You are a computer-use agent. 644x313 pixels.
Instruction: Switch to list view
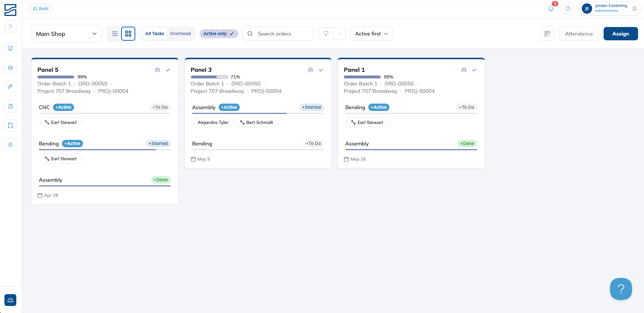pos(115,34)
